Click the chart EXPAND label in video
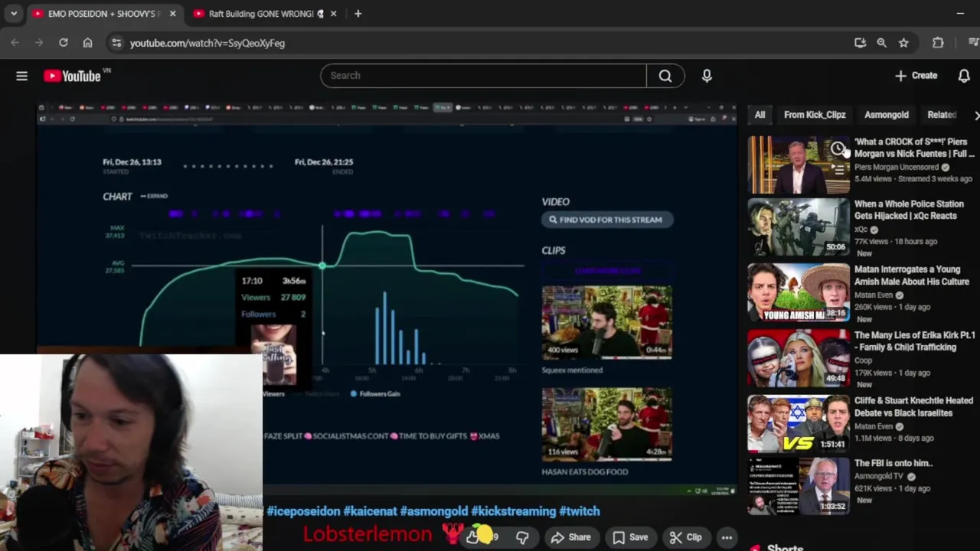This screenshot has width=980, height=551. click(x=155, y=196)
